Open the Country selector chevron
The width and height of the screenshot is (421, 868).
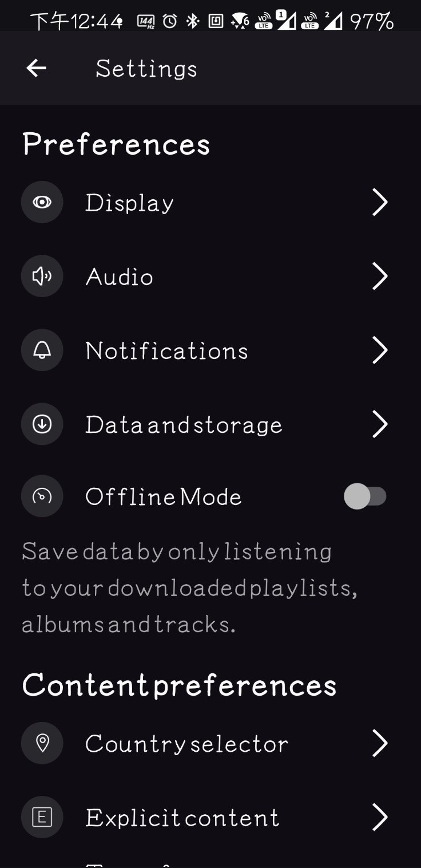pos(380,743)
